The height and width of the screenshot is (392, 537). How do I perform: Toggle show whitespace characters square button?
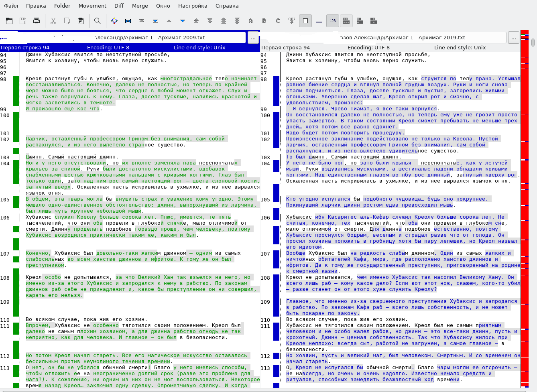(305, 21)
